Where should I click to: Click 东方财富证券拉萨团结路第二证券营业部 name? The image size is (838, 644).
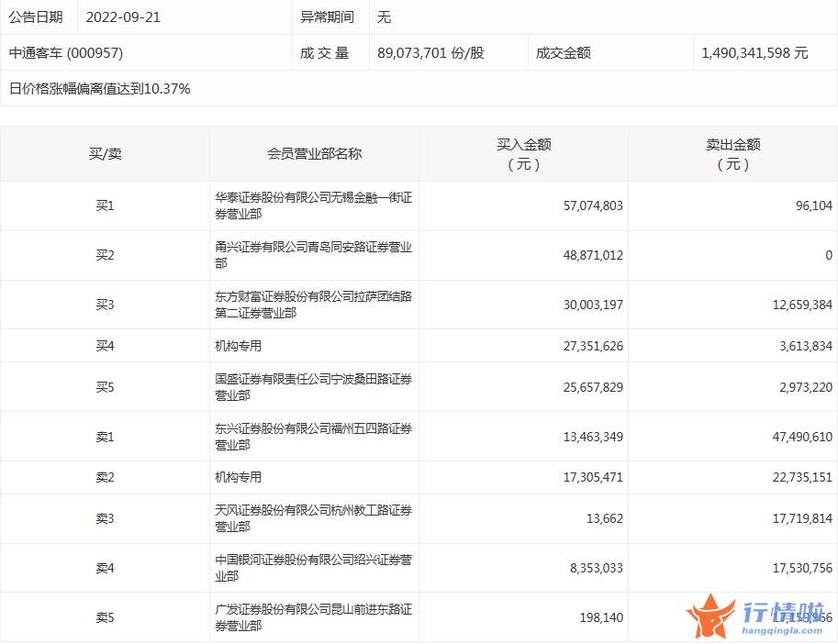tap(314, 305)
